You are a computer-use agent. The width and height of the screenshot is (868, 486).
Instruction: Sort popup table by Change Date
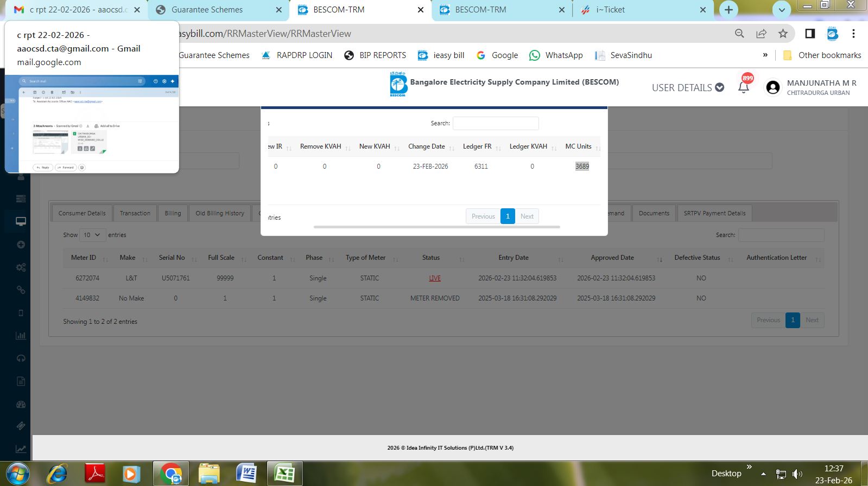click(431, 146)
